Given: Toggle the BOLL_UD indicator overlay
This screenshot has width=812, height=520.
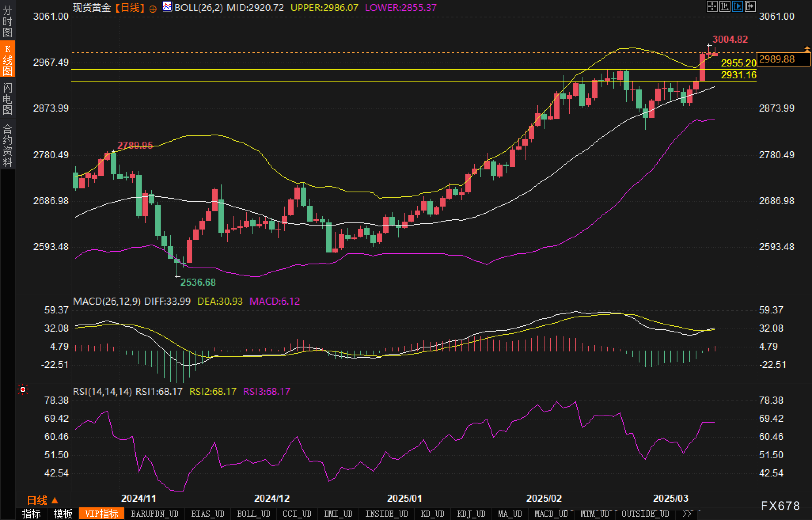Looking at the screenshot, I should point(253,514).
